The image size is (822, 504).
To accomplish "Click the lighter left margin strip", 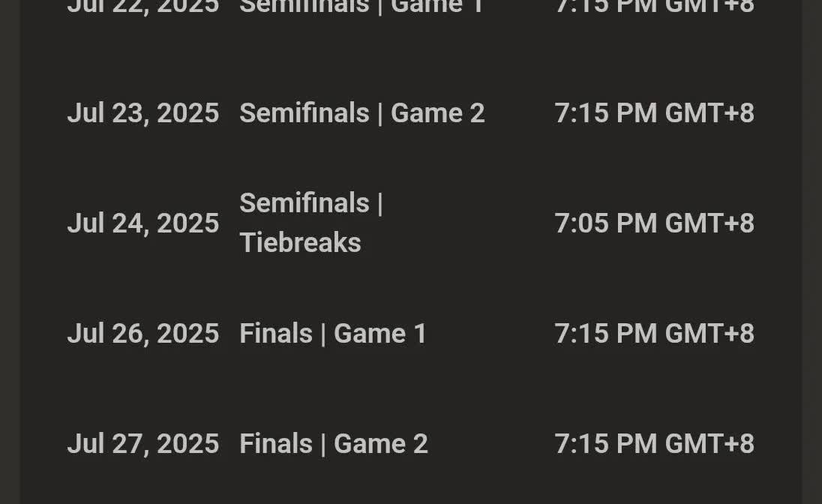I will 9,252.
